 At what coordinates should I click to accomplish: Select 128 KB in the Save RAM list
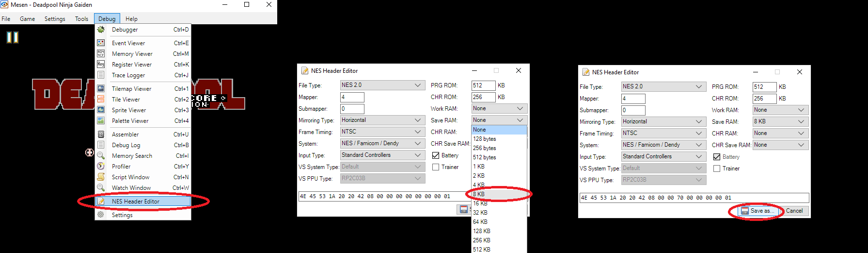(x=499, y=231)
